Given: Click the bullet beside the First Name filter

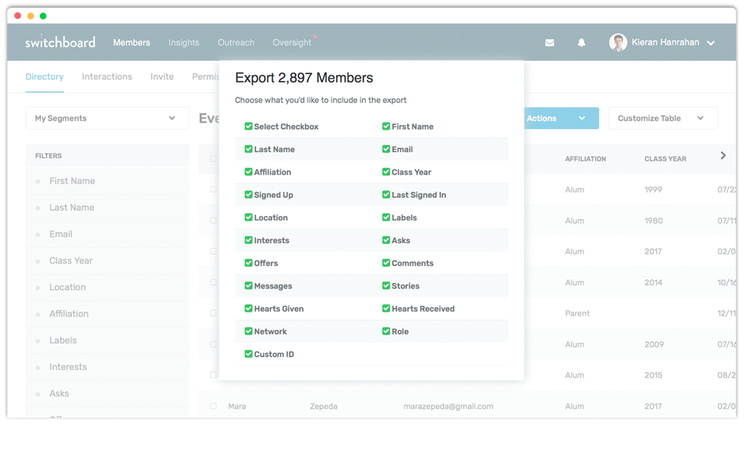Looking at the screenshot, I should 38,182.
